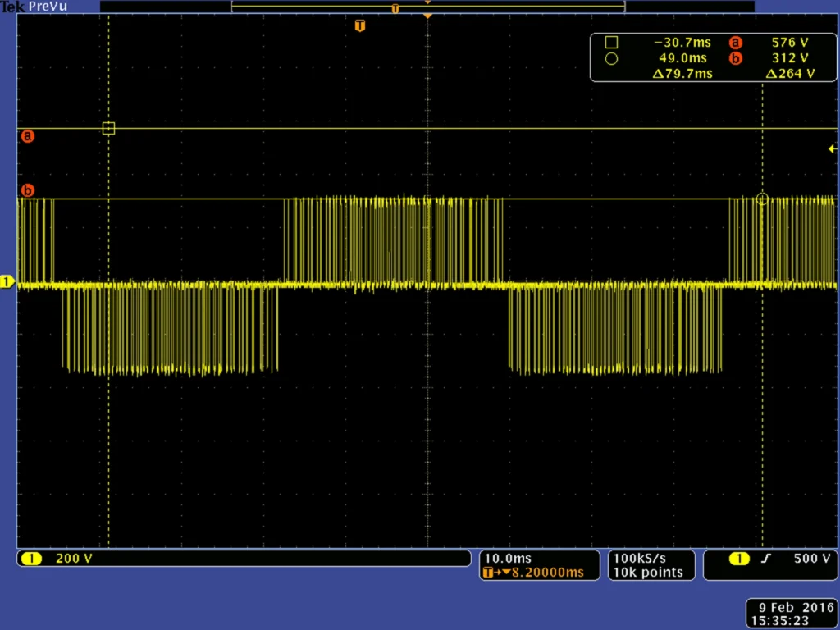The height and width of the screenshot is (630, 840).
Task: Select the circle cursor marker on waveform
Action: 762,199
